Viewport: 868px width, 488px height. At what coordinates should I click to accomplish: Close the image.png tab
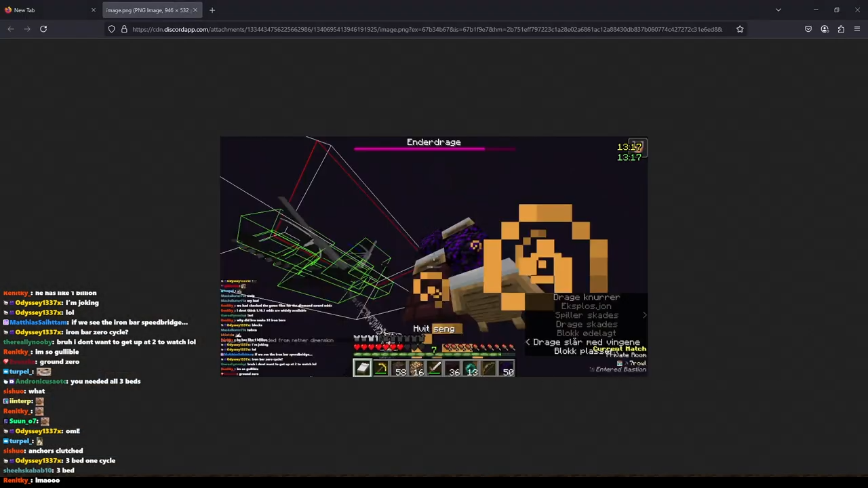tap(195, 10)
